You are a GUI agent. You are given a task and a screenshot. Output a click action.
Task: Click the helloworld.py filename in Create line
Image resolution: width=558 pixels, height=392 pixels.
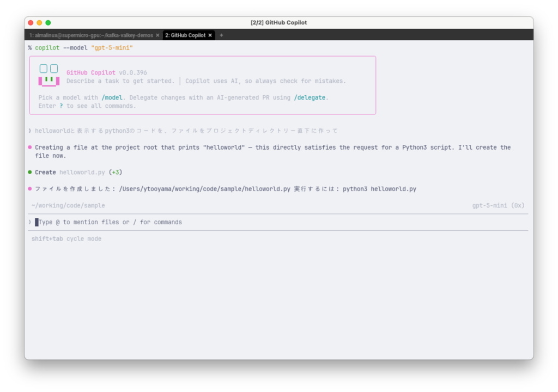coord(82,172)
